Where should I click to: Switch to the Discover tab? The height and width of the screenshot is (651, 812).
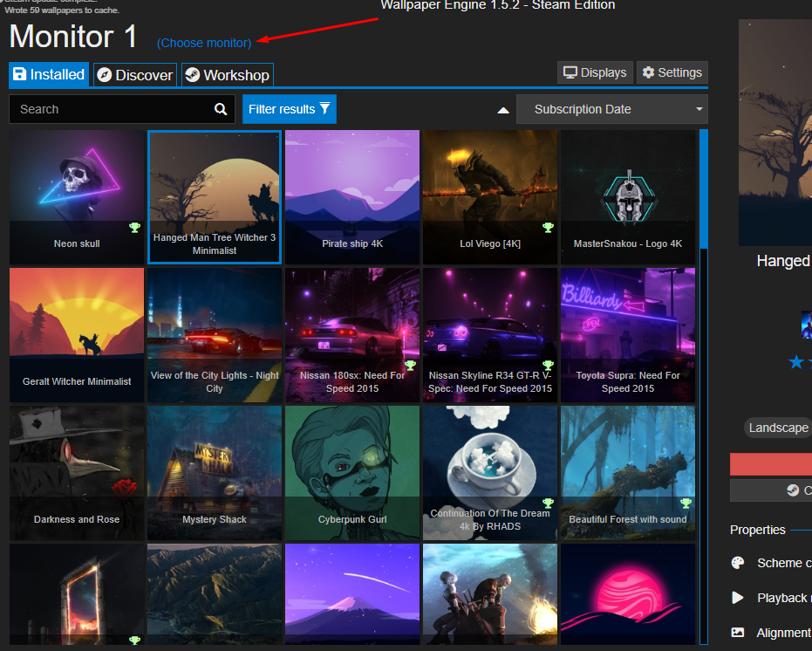click(135, 75)
